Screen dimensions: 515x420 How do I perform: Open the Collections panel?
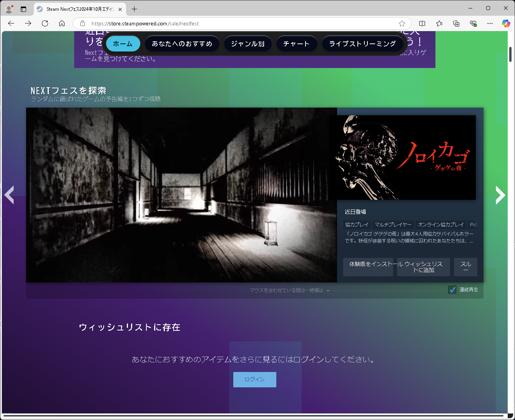tap(456, 23)
